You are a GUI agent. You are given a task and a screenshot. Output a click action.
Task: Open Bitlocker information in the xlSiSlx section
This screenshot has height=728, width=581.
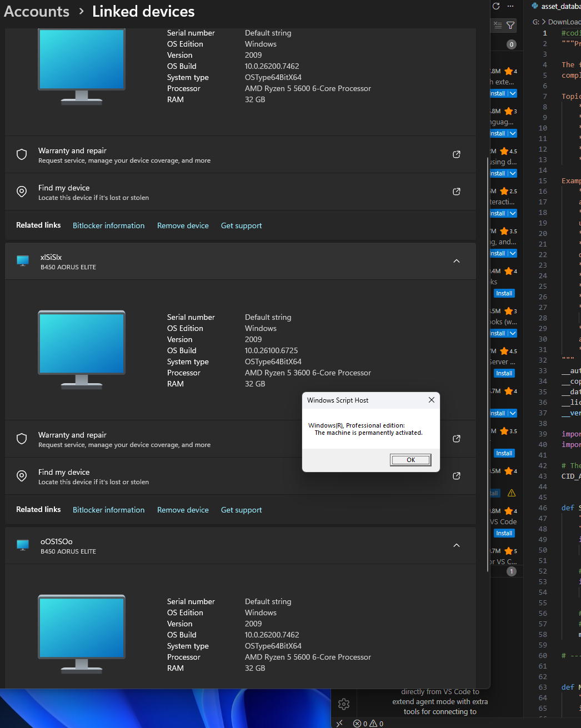point(108,510)
